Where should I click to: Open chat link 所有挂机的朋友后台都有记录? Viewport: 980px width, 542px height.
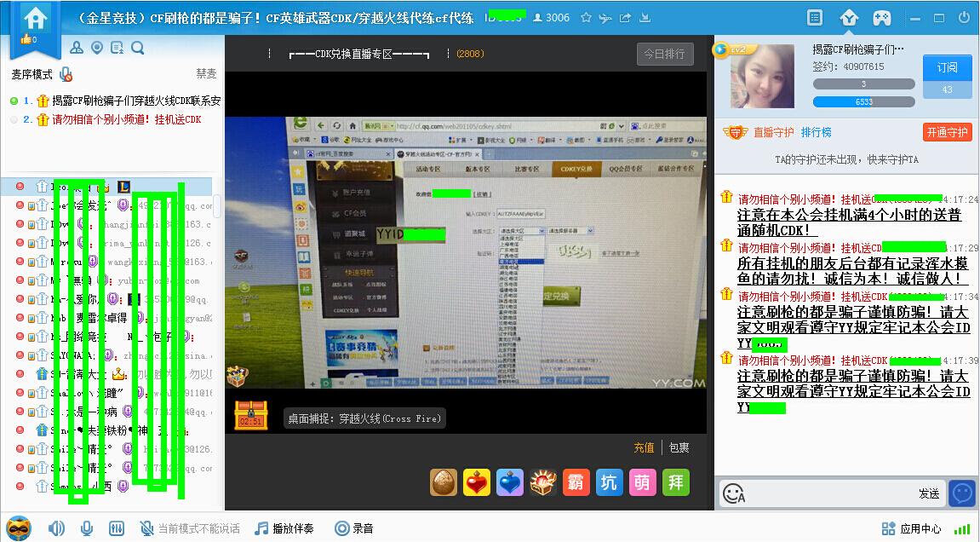[x=852, y=271]
